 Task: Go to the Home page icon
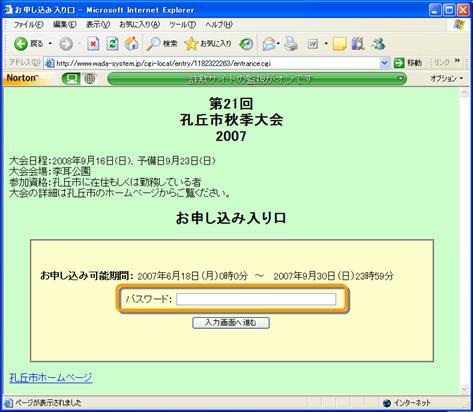click(132, 44)
